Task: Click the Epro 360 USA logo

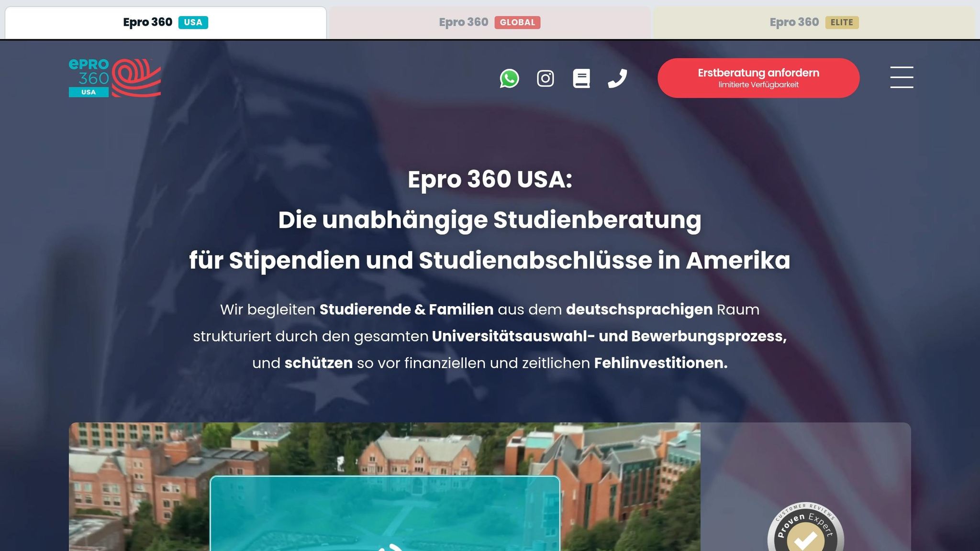Action: (115, 78)
